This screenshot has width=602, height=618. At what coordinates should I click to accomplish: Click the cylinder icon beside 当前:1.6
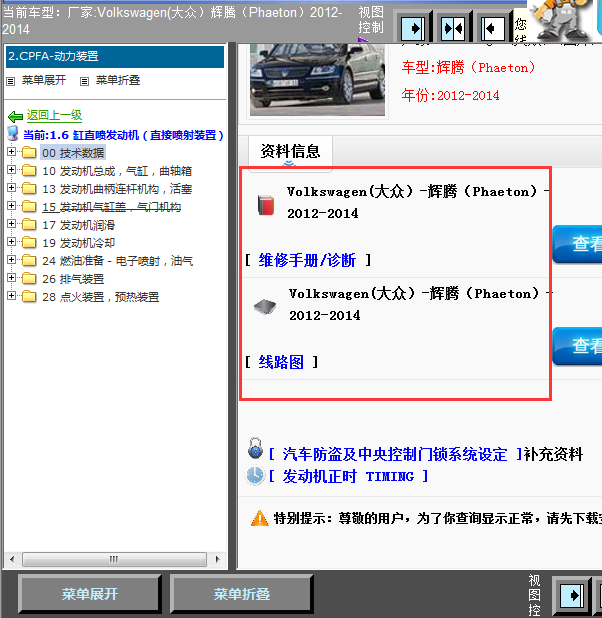tap(13, 134)
